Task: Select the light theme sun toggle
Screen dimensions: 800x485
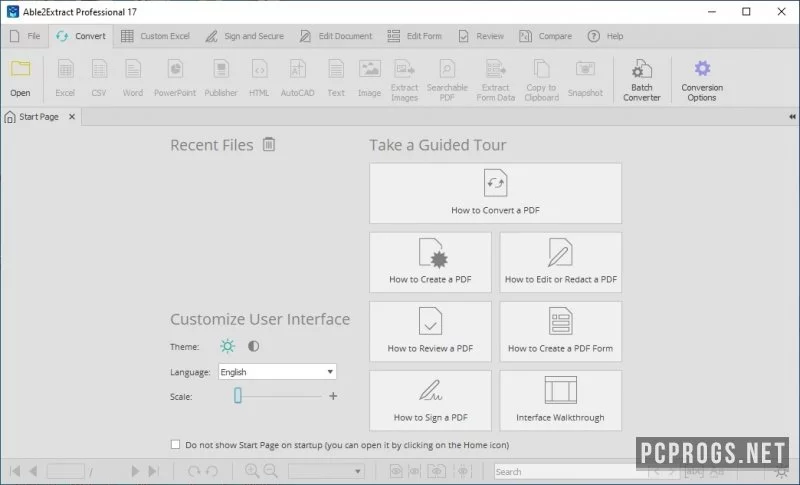Action: pos(228,346)
